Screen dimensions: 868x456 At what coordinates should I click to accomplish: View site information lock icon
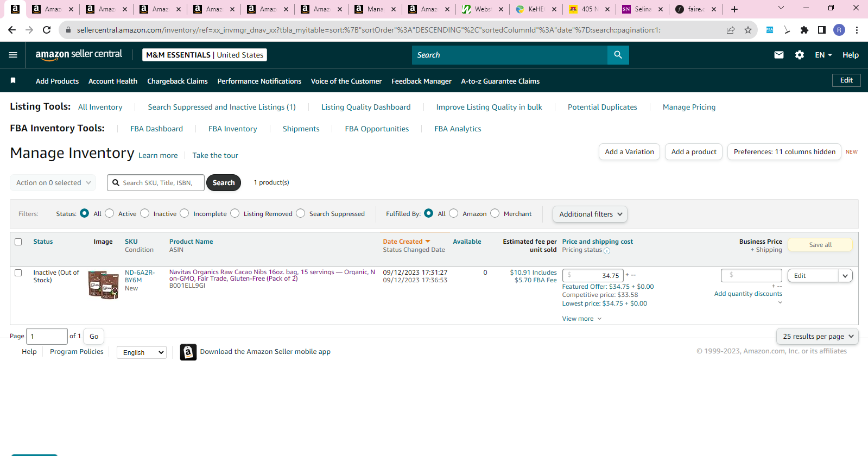68,30
